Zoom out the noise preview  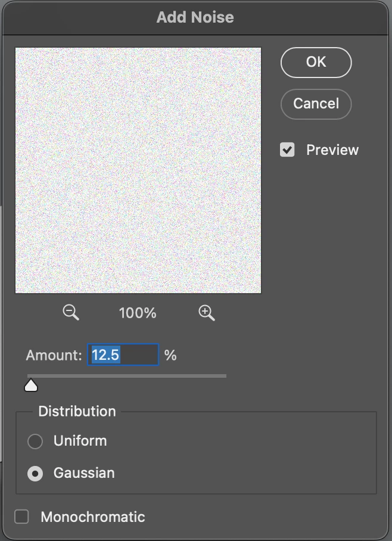coord(71,313)
